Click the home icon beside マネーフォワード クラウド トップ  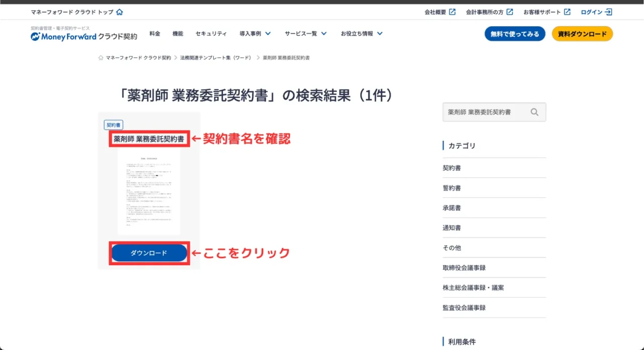(119, 12)
